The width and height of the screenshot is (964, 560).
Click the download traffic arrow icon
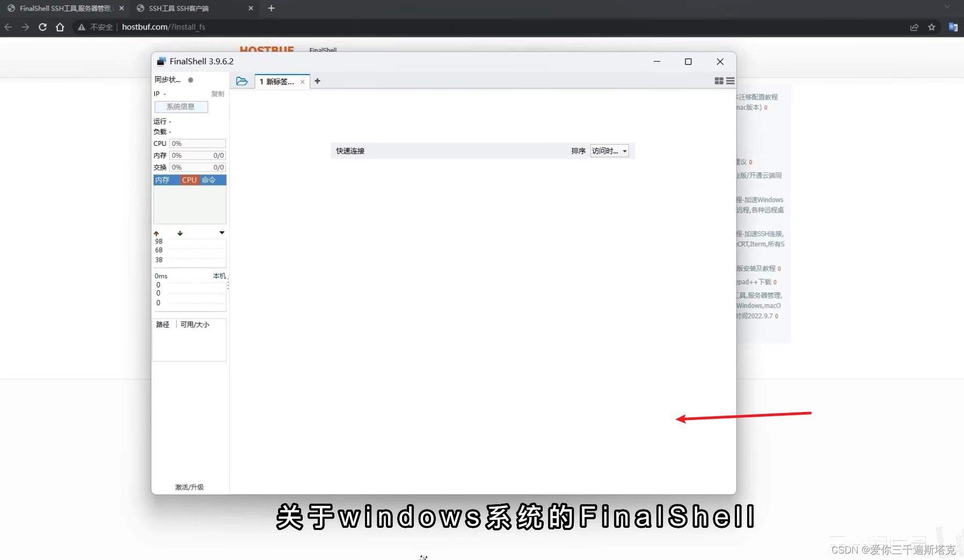click(x=180, y=233)
